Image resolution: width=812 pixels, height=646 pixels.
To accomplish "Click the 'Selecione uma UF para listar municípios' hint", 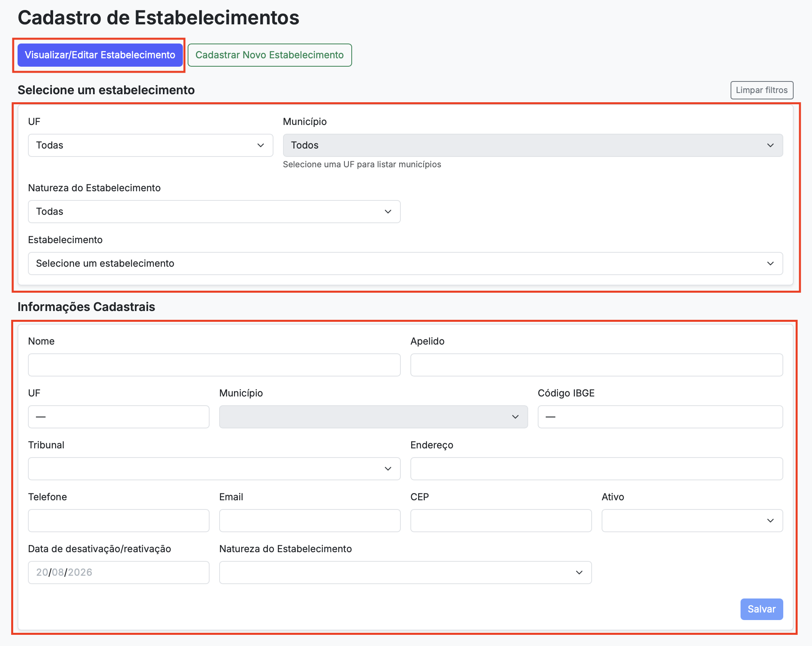I will click(x=362, y=164).
